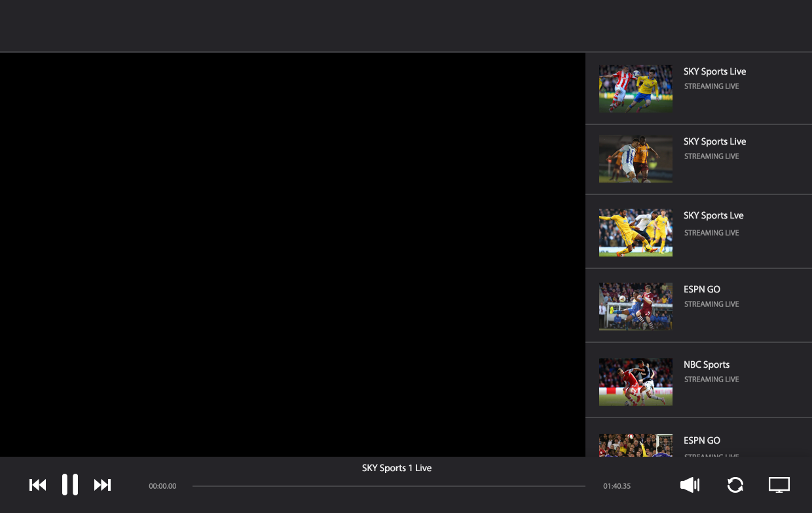Select the SKY Sports Lve title text
Viewport: 812px width, 513px height.
click(714, 215)
